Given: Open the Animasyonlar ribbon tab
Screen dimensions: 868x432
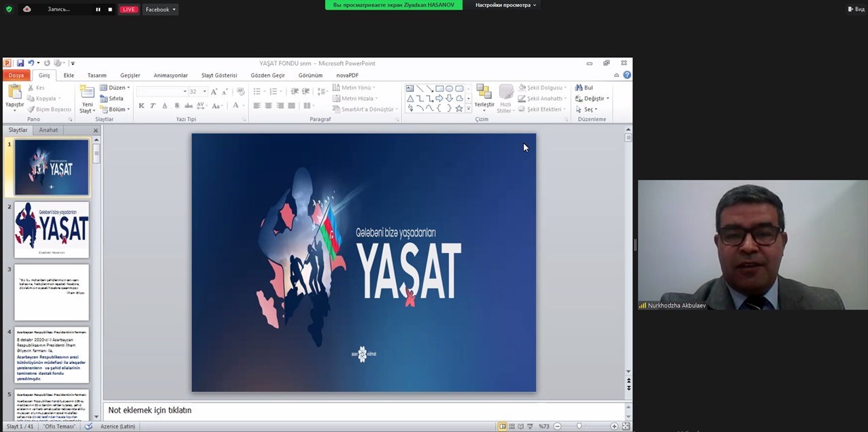Looking at the screenshot, I should [171, 76].
